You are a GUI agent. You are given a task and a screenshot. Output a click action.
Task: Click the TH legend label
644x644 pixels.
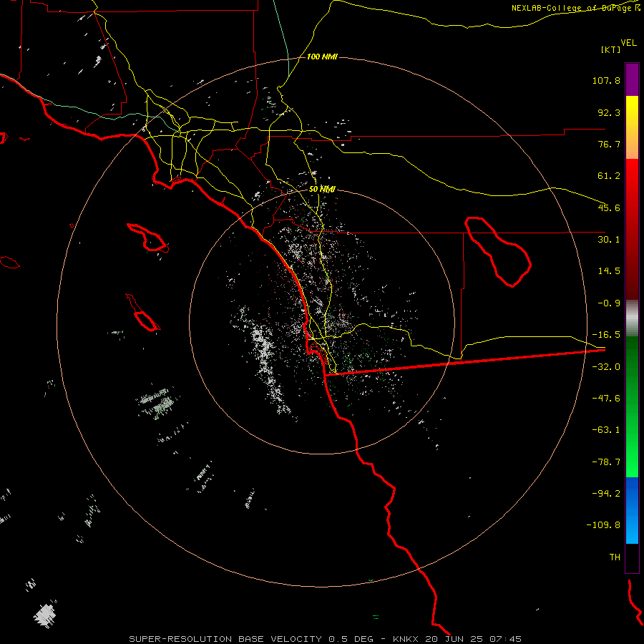point(615,557)
